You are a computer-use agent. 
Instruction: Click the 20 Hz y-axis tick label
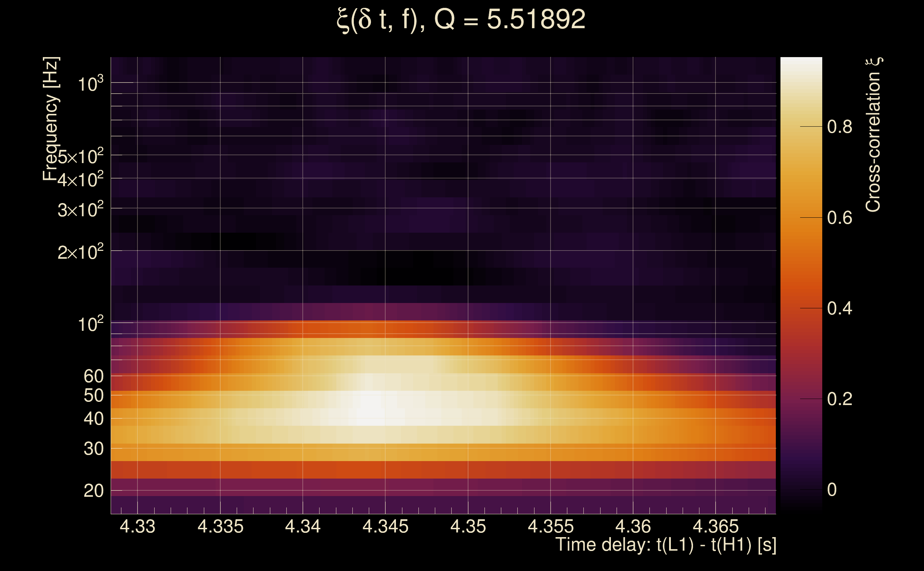coord(93,491)
